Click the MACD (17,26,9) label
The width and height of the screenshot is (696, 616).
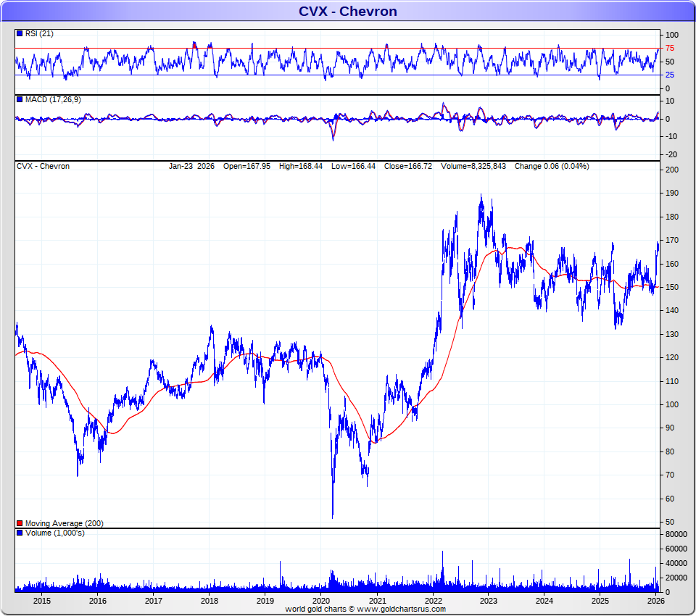[x=53, y=100]
